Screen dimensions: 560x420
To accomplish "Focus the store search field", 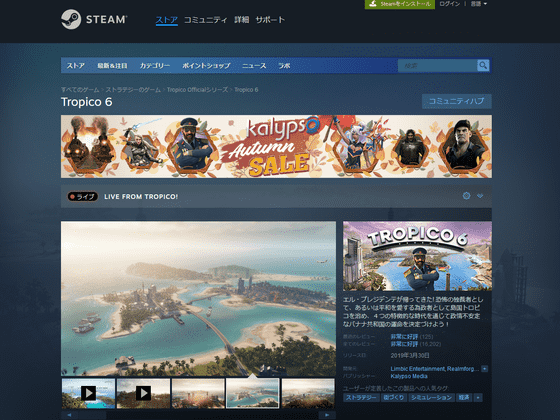I will (x=438, y=65).
